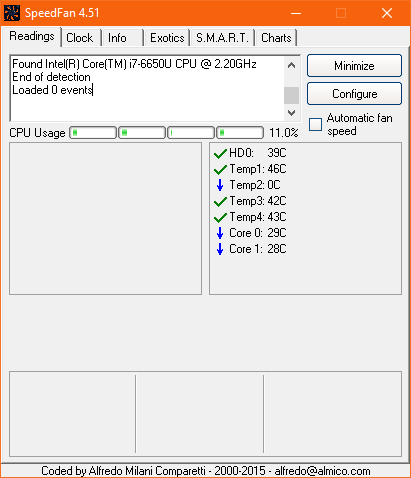The height and width of the screenshot is (478, 411).
Task: Open the S.M.A.R.T. tab
Action: point(222,38)
